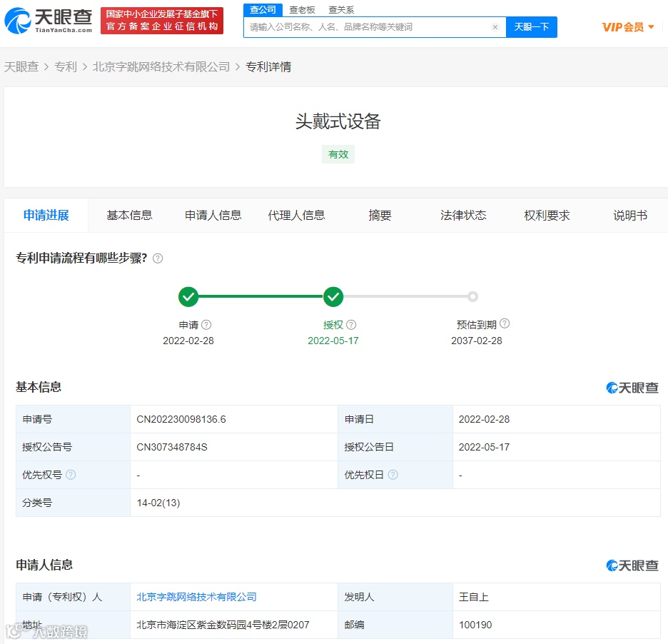Switch to the 说明书 tab
The width and height of the screenshot is (668, 644).
[x=630, y=215]
